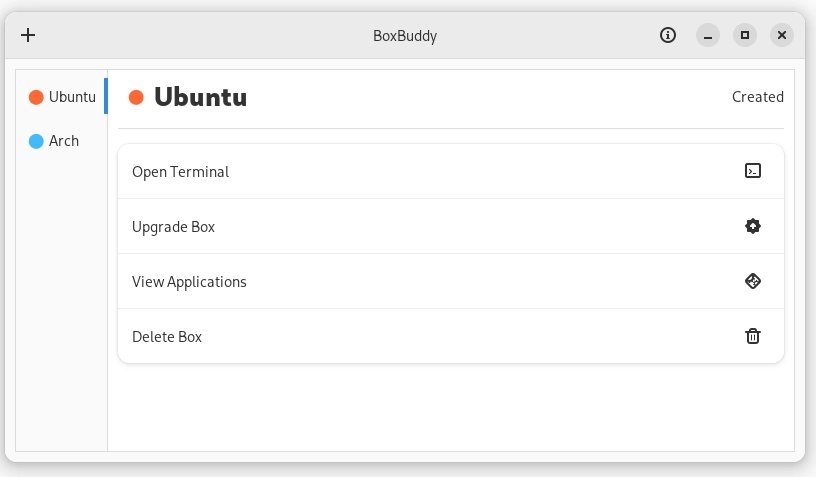Click the Created status label

click(x=757, y=97)
